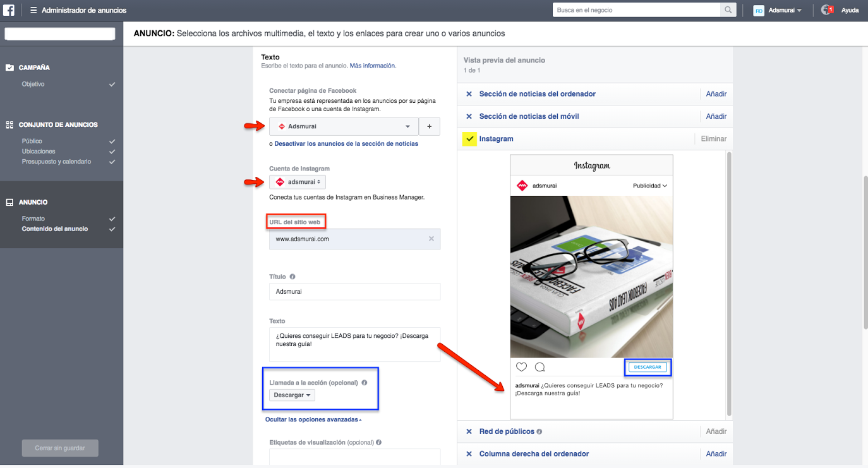Click the + button to add a Facebook page
The height and width of the screenshot is (468, 868).
(429, 126)
